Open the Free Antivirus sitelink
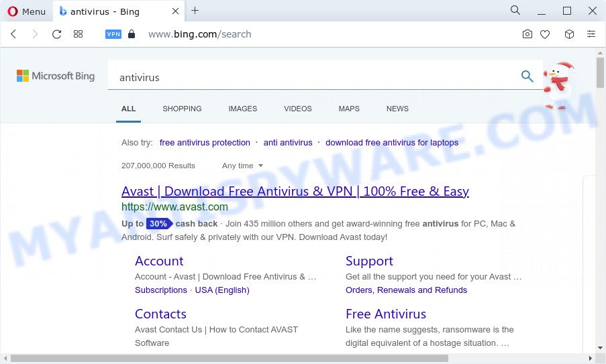 click(x=386, y=314)
